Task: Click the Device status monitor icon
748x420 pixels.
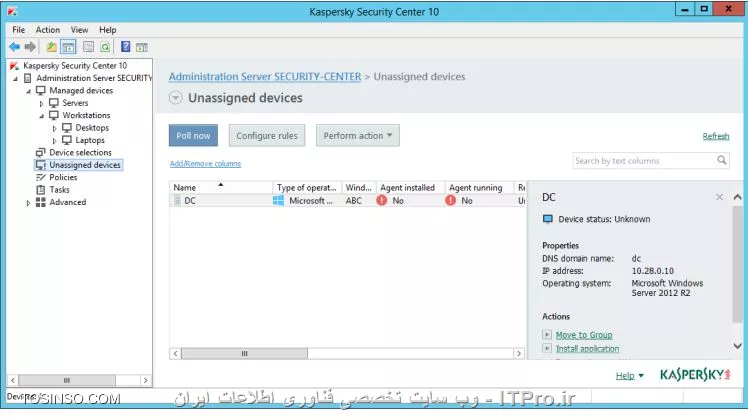Action: pos(548,219)
